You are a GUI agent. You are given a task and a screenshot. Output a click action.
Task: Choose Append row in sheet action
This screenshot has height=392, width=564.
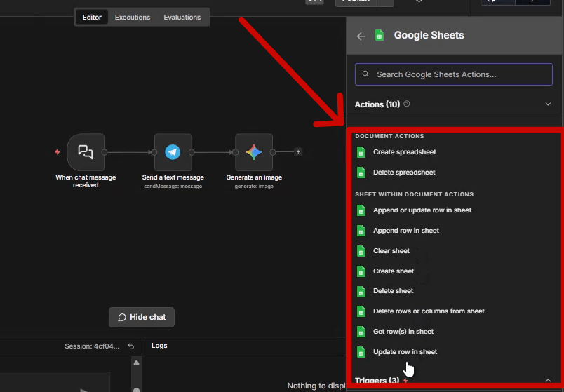405,231
